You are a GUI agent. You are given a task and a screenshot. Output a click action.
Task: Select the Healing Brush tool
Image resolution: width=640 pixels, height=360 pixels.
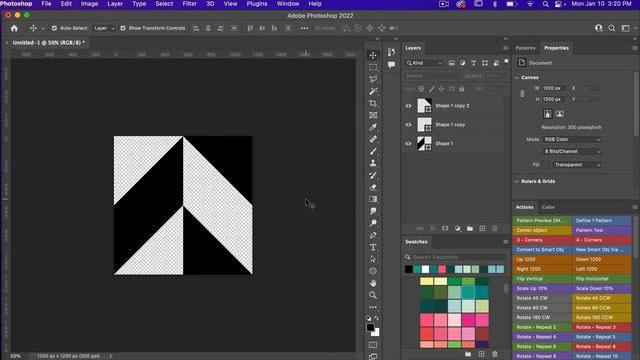click(373, 139)
